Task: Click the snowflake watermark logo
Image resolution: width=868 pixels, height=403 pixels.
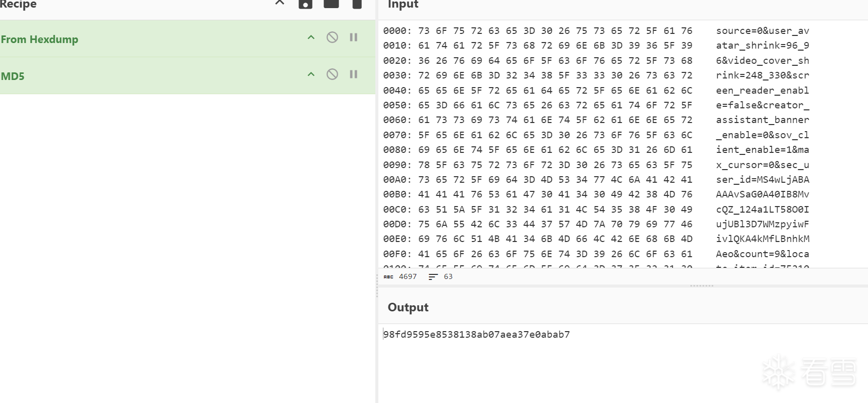Action: point(778,372)
